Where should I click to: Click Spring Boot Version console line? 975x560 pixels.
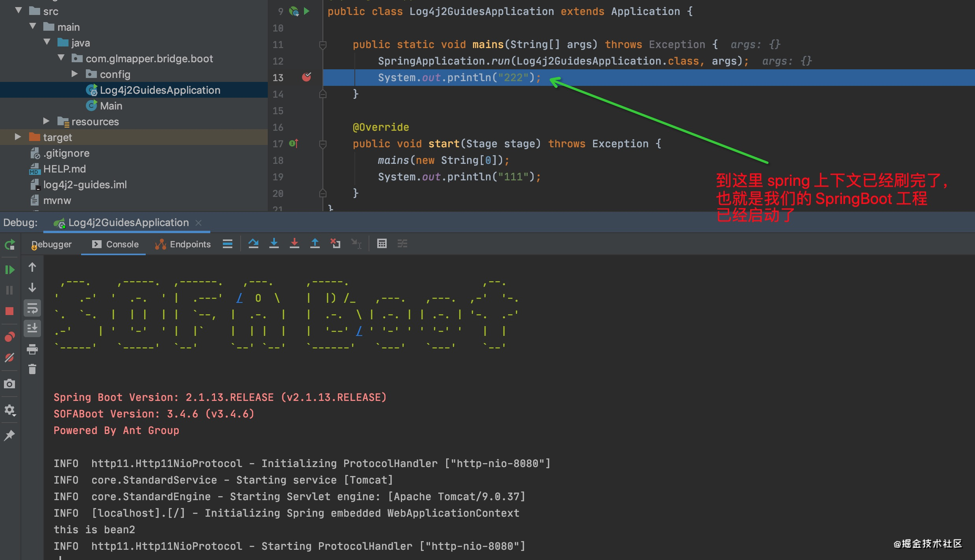(x=220, y=397)
